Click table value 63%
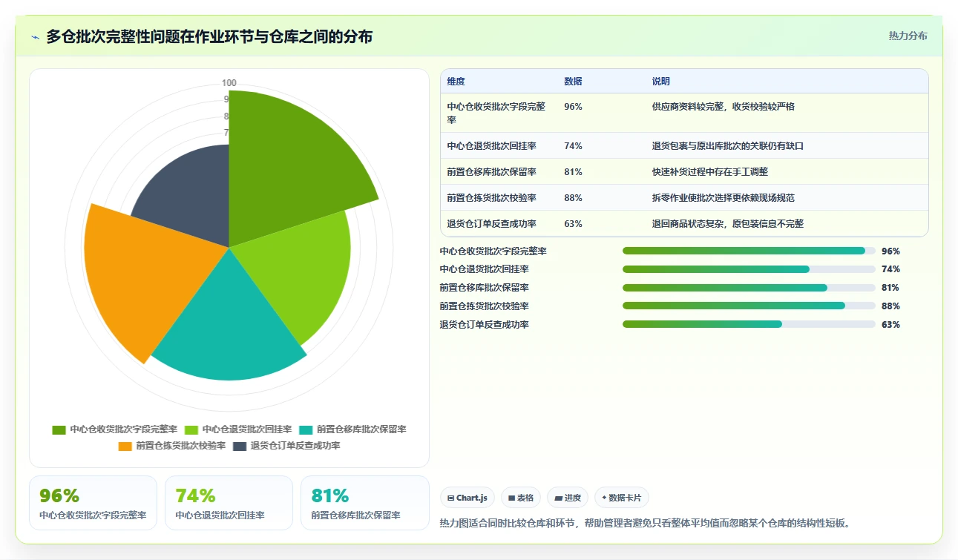The width and height of the screenshot is (958, 560). click(x=573, y=224)
